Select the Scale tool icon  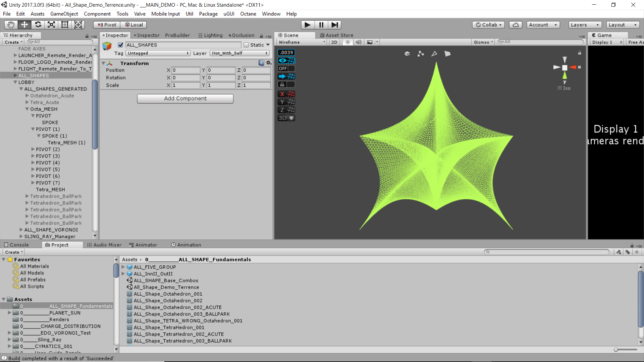51,25
